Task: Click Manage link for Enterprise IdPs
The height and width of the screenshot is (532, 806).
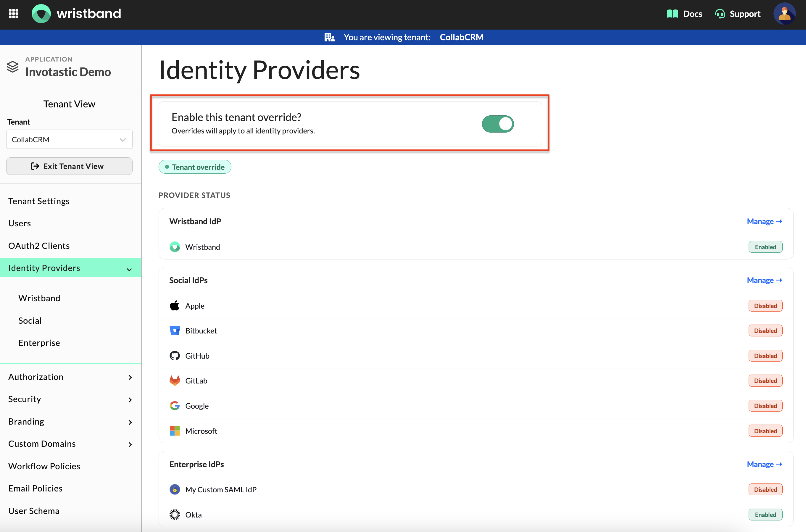Action: (765, 464)
